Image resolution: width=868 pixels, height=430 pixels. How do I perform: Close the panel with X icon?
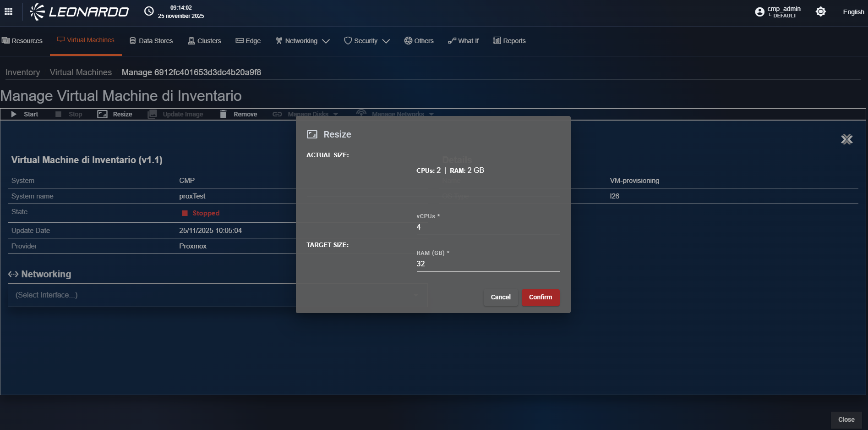pyautogui.click(x=846, y=139)
